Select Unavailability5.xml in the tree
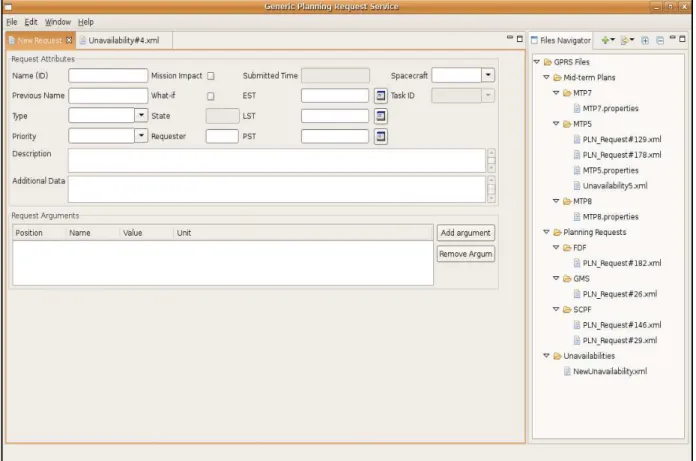This screenshot has height=461, width=696. click(x=615, y=186)
